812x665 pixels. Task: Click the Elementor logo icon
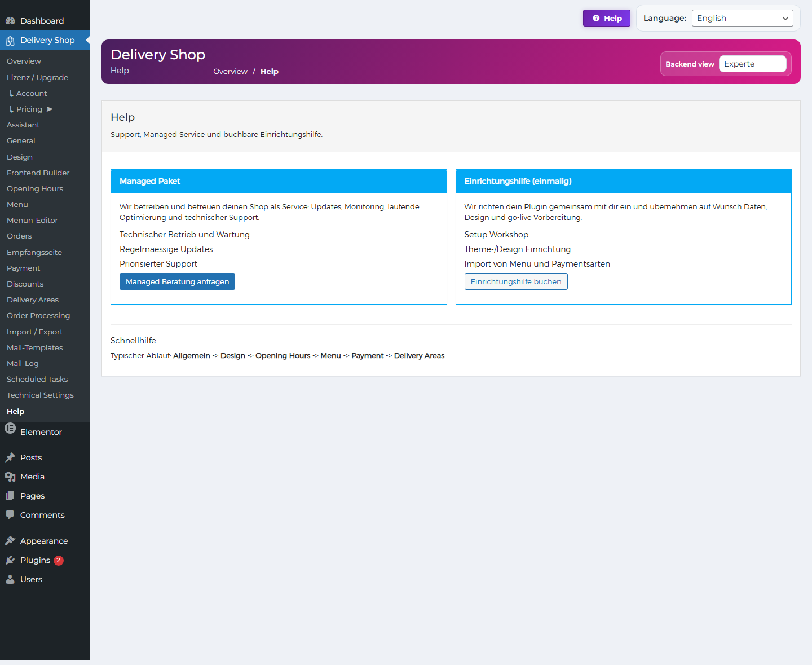click(x=10, y=428)
